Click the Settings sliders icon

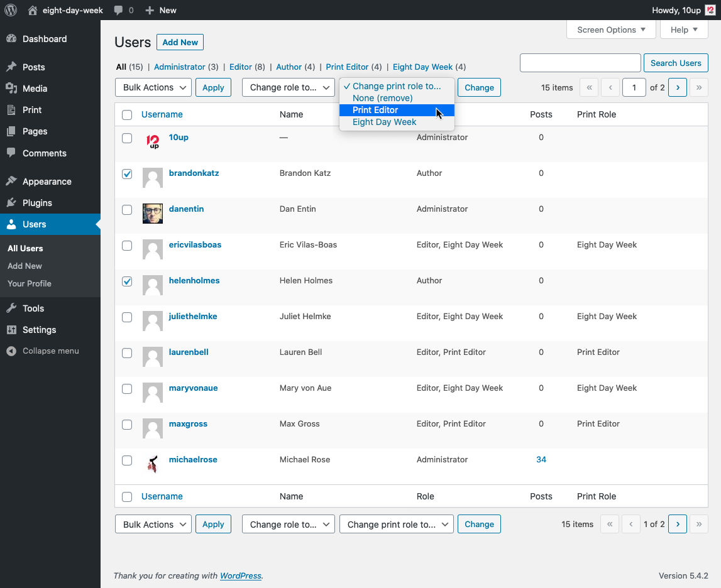pos(11,330)
